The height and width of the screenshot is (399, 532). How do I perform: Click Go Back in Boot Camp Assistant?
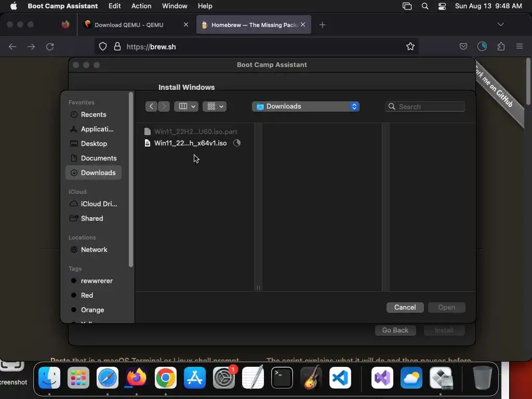click(395, 330)
